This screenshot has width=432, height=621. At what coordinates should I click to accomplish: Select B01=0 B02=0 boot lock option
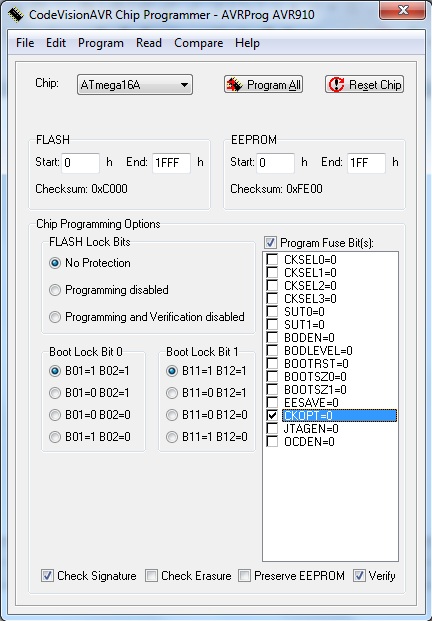pyautogui.click(x=55, y=415)
